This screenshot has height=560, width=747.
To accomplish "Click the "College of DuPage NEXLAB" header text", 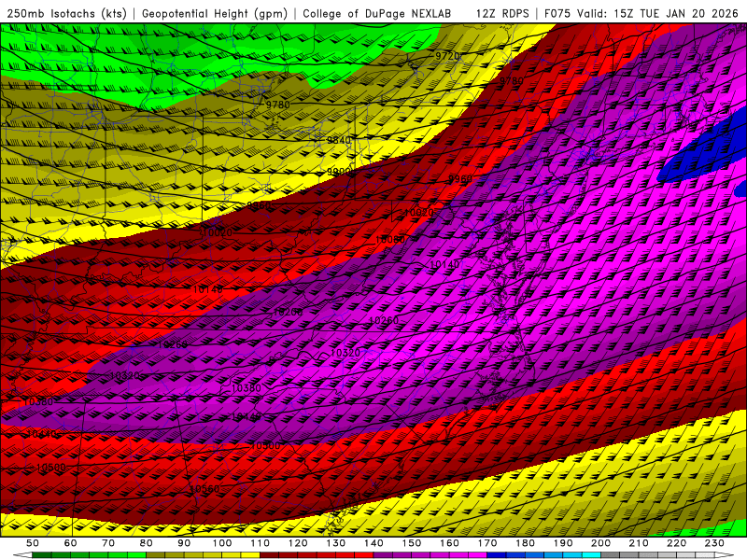I will click(376, 14).
